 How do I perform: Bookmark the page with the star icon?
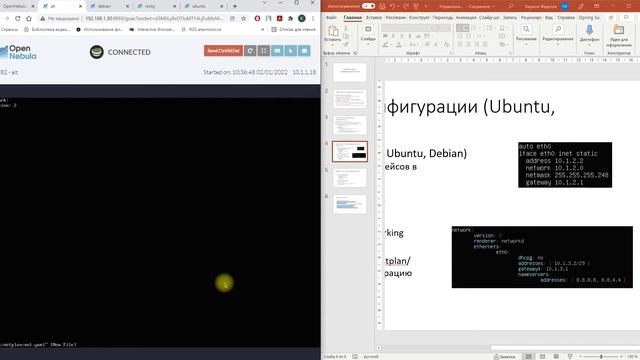244,18
